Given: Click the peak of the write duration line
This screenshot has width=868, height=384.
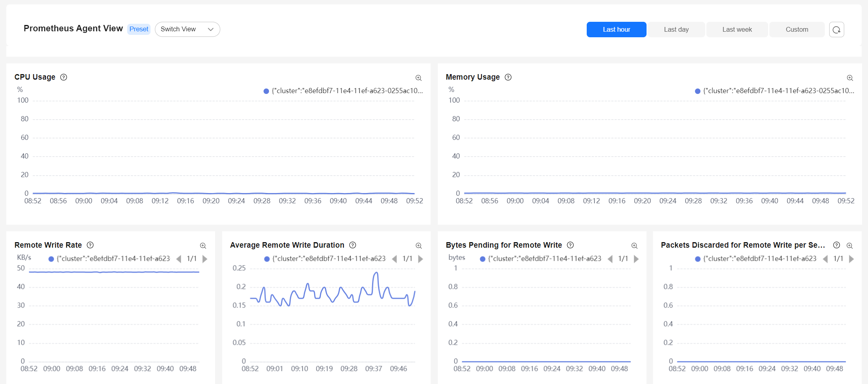Looking at the screenshot, I should pyautogui.click(x=376, y=273).
